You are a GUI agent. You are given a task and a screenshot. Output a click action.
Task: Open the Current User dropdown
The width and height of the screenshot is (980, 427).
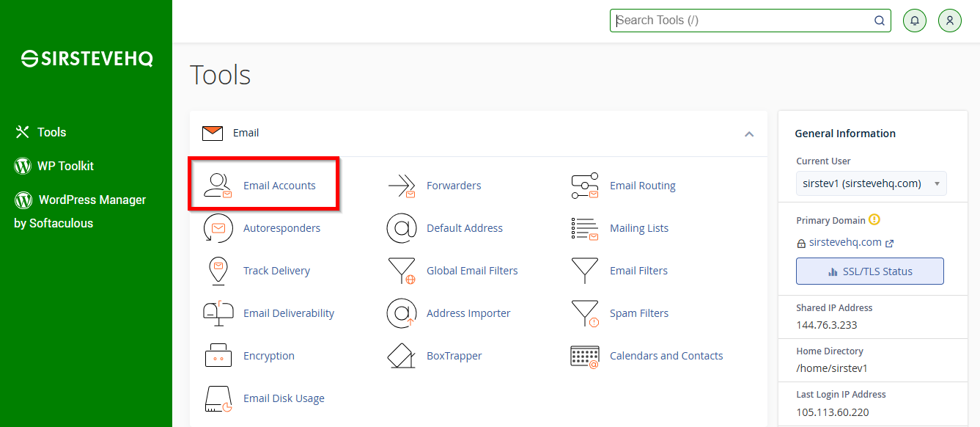click(871, 183)
